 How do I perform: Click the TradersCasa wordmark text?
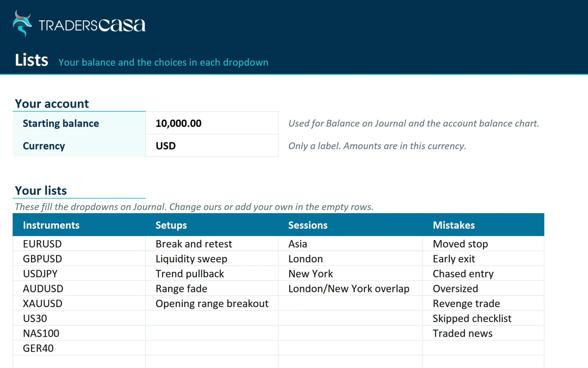(92, 25)
